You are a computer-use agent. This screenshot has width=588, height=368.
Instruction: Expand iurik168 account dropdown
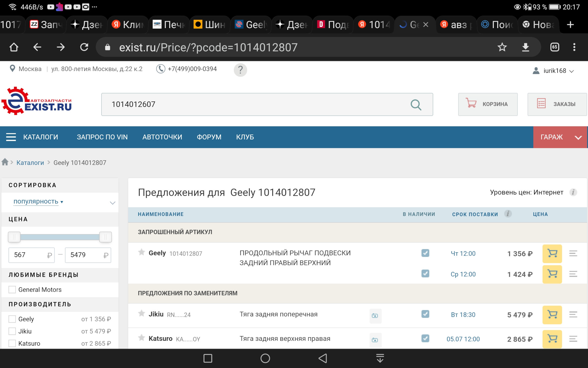(x=553, y=71)
